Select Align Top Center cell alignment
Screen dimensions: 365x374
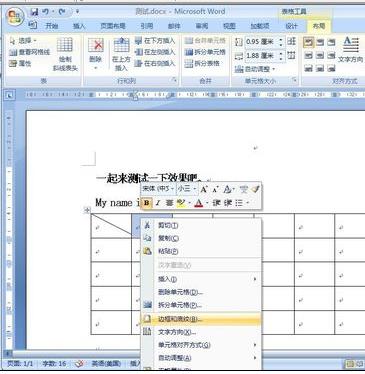click(x=320, y=42)
